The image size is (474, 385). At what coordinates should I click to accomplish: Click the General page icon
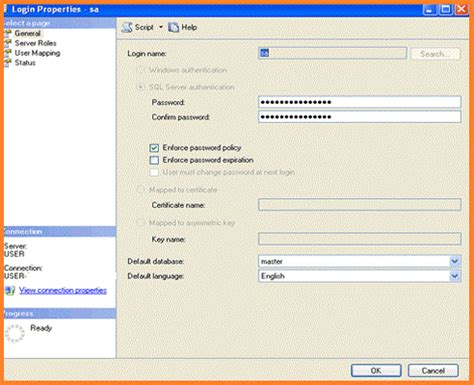(x=8, y=33)
